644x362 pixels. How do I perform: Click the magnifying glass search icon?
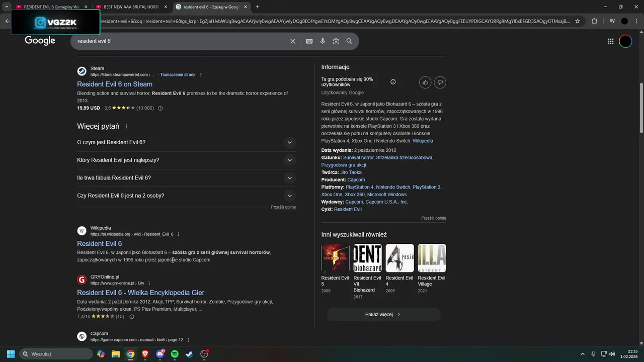(349, 41)
